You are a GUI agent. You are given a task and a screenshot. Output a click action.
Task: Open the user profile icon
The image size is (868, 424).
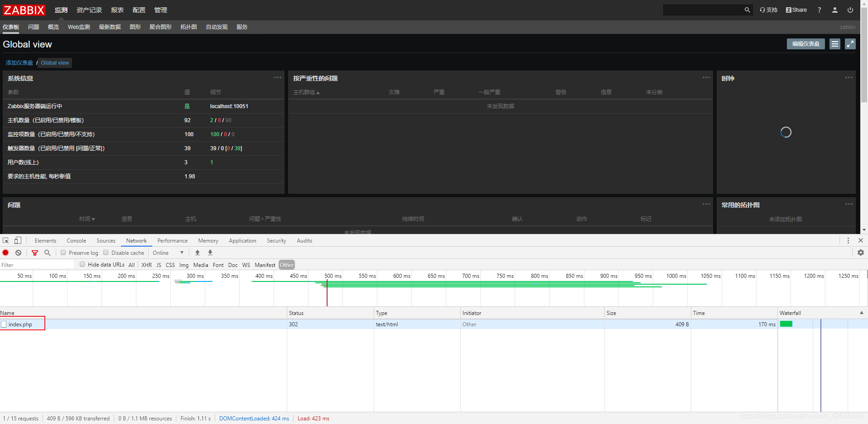(834, 10)
